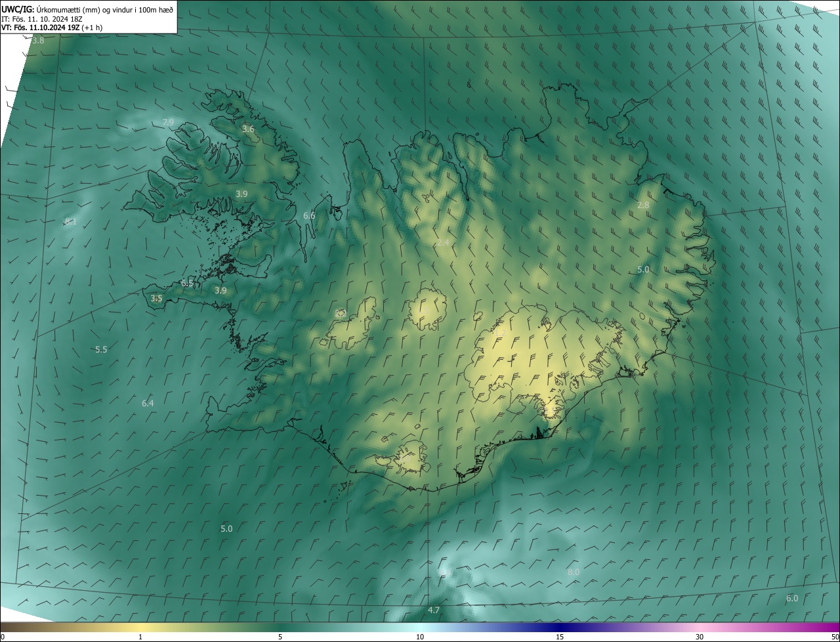Click the color scale tick label 5
The image size is (840, 642).
[280, 637]
